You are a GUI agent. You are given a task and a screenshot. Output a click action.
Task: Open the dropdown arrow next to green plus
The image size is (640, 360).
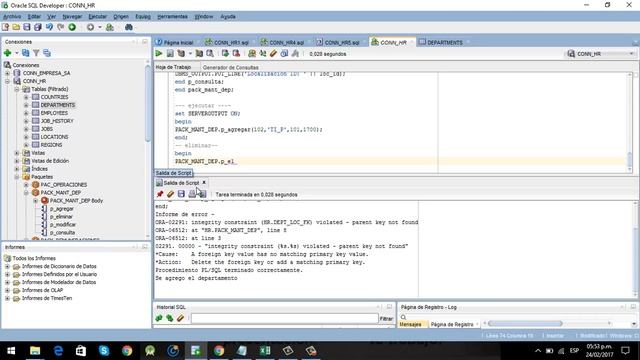(17, 53)
